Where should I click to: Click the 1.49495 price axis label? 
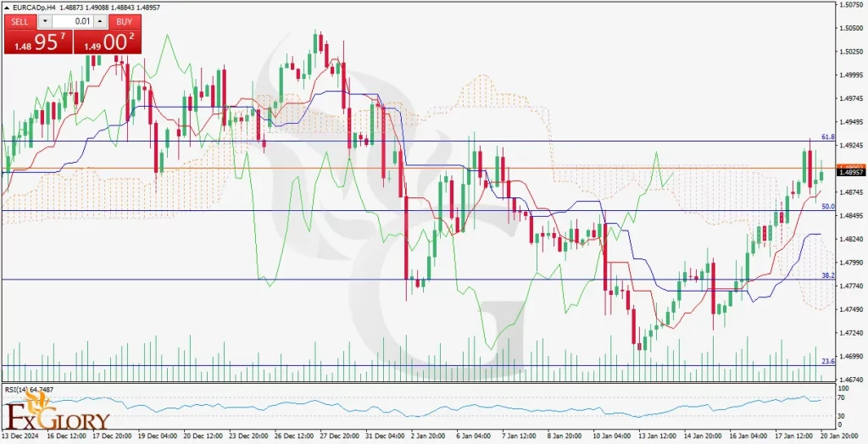(853, 122)
